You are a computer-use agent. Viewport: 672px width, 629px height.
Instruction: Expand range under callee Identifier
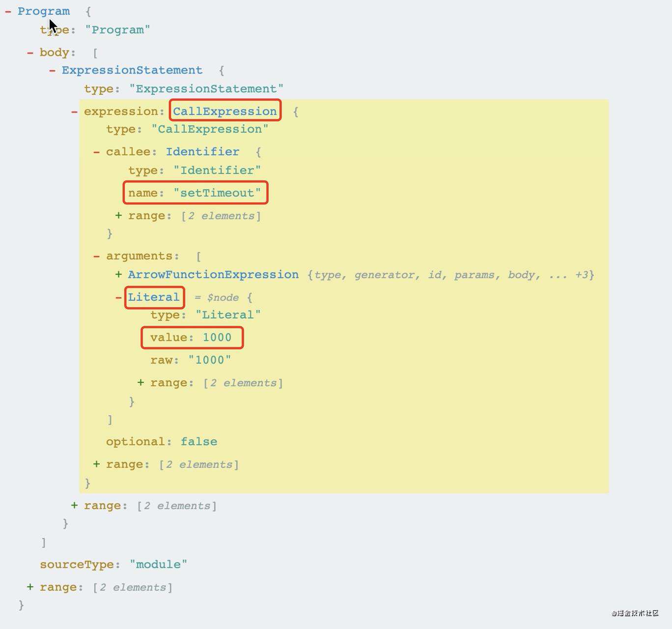118,216
